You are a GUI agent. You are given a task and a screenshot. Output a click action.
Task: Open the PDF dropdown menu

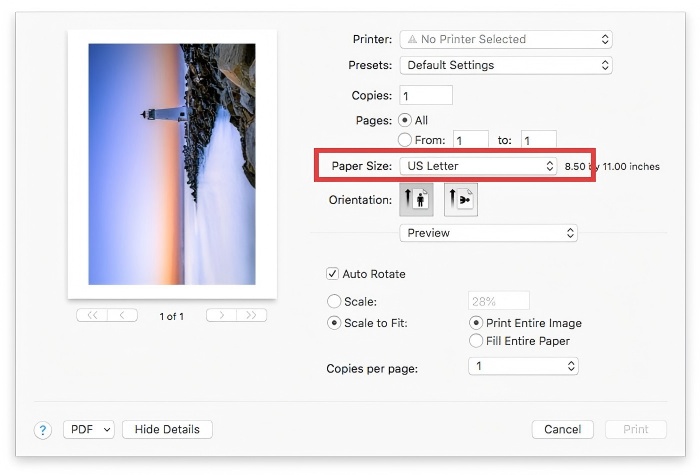tap(89, 429)
